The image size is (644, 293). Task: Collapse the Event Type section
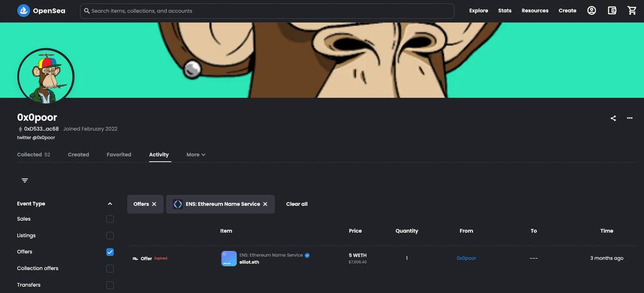[x=110, y=204]
